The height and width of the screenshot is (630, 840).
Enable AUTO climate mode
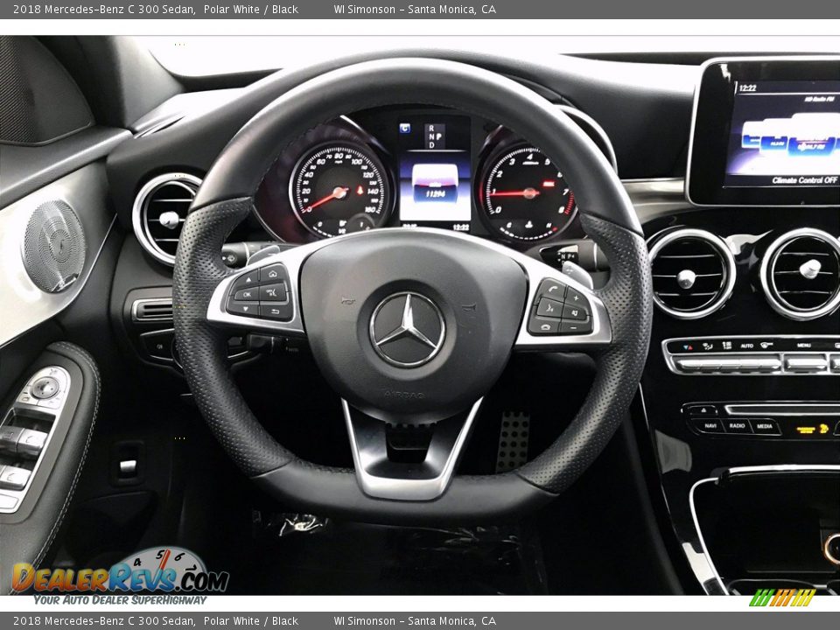[x=747, y=345]
